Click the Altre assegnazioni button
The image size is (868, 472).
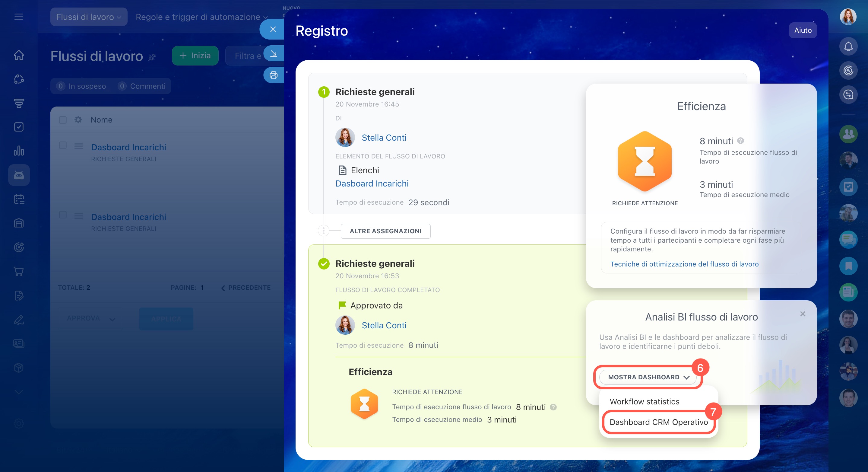coord(385,231)
